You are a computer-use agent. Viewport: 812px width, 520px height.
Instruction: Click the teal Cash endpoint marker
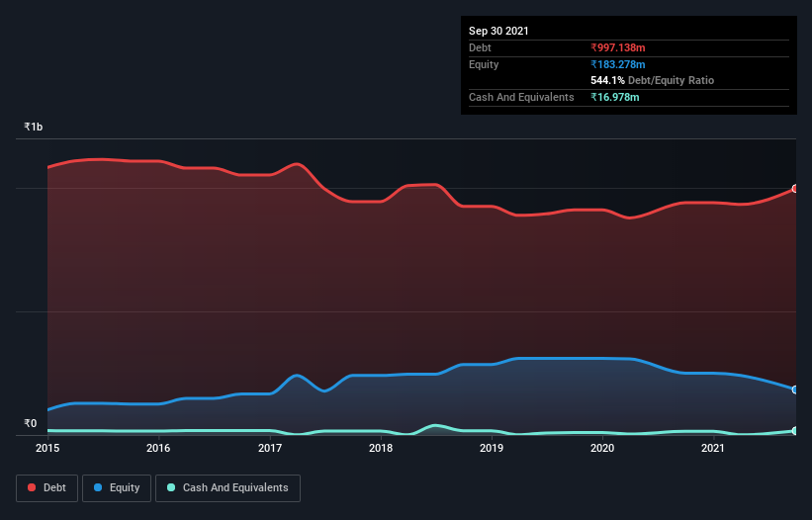(795, 430)
